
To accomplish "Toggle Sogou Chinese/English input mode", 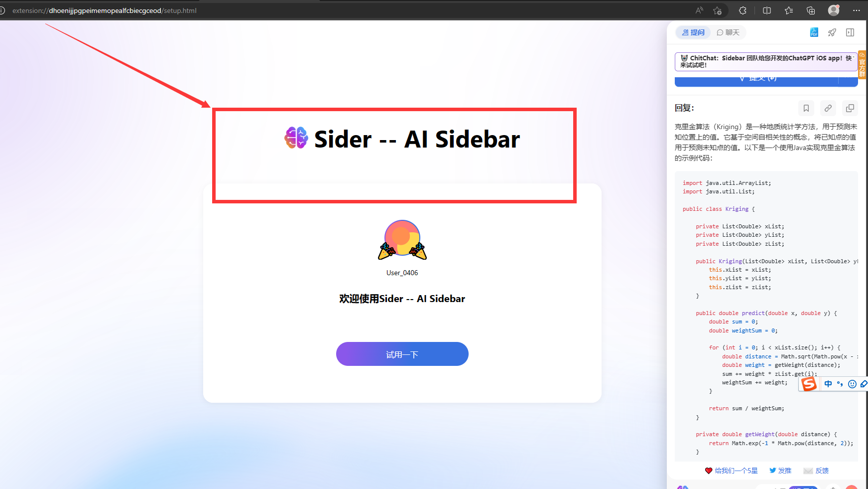I will [828, 384].
